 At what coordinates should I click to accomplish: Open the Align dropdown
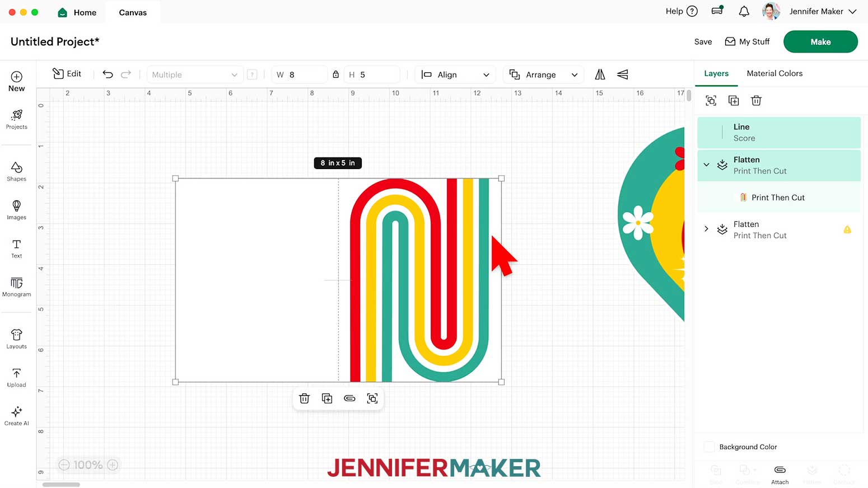[x=455, y=74]
